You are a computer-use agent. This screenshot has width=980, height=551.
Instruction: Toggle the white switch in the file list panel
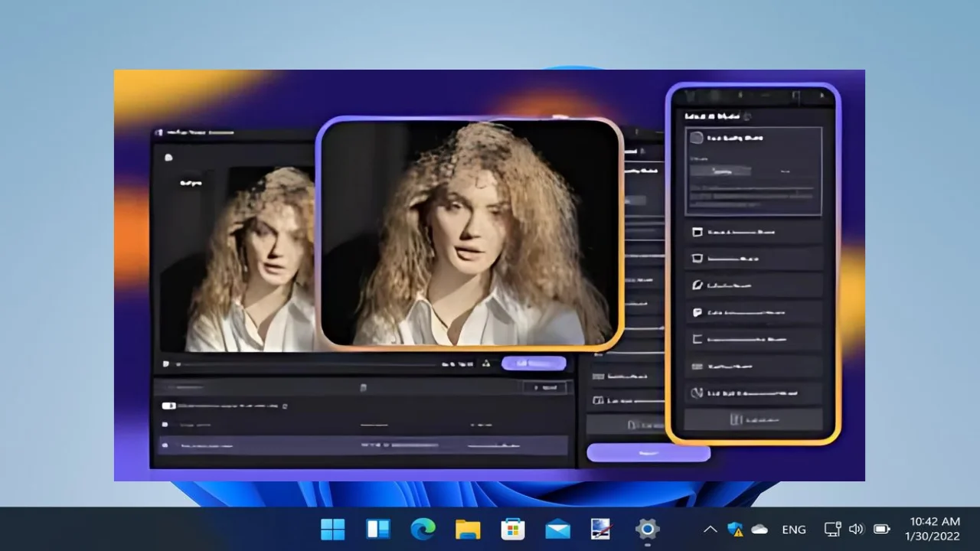tap(169, 406)
